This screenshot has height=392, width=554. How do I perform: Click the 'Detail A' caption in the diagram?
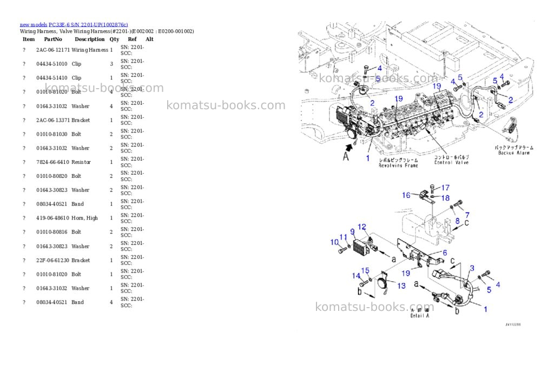[x=420, y=316]
